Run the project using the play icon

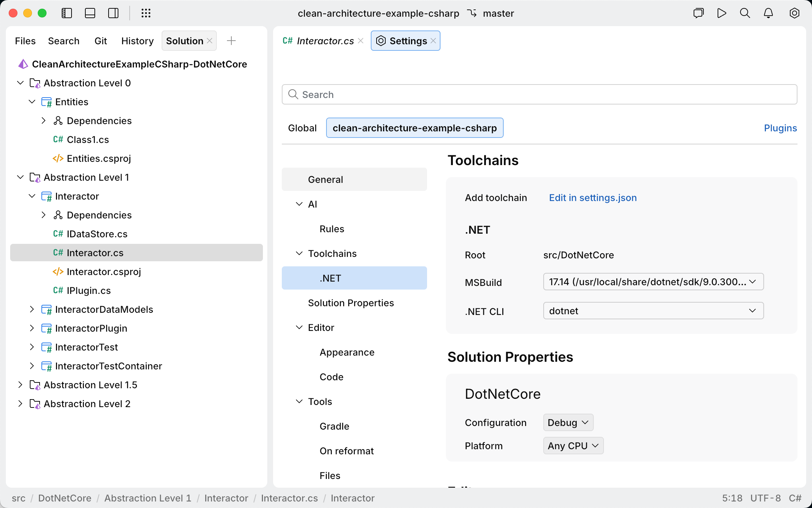click(722, 13)
